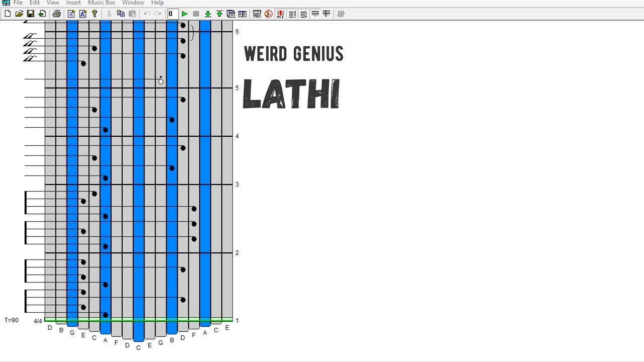Open the Insert menu

tap(73, 3)
